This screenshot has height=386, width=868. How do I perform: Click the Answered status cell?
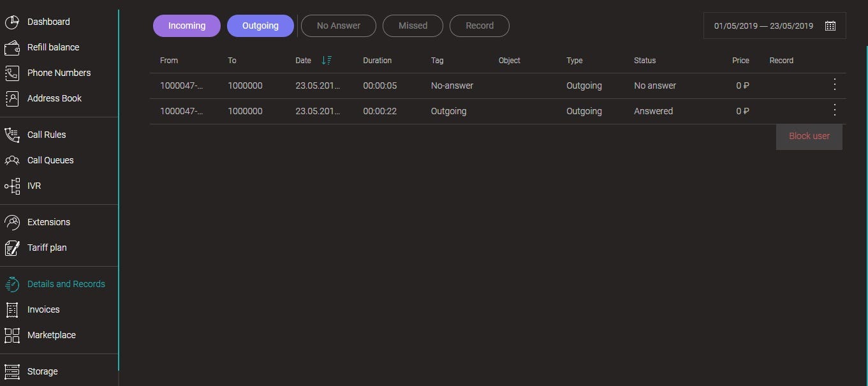[653, 111]
